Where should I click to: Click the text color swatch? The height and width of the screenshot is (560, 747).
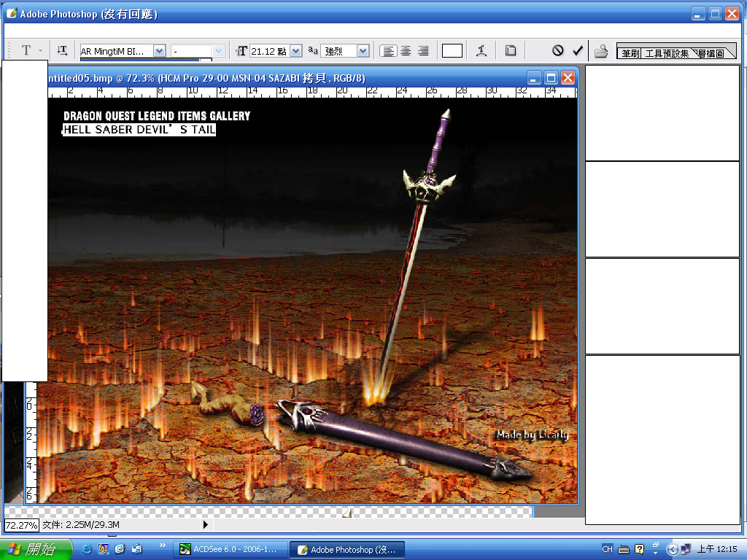[x=452, y=51]
